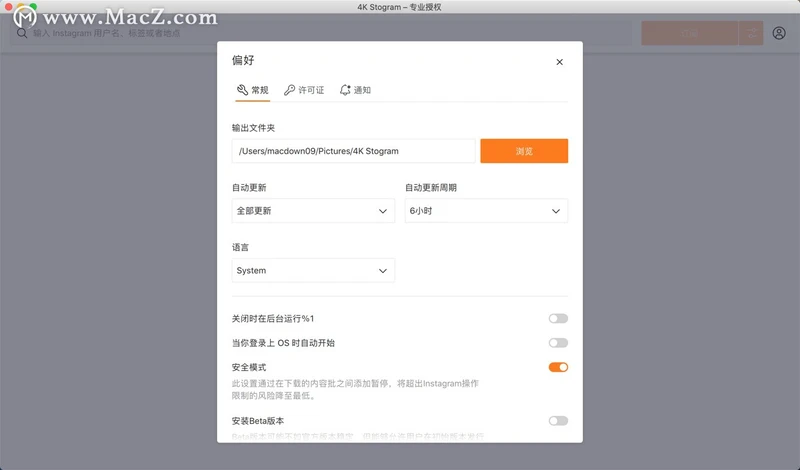Switch to the 常规 general tab
This screenshot has height=470, width=800.
pos(253,90)
